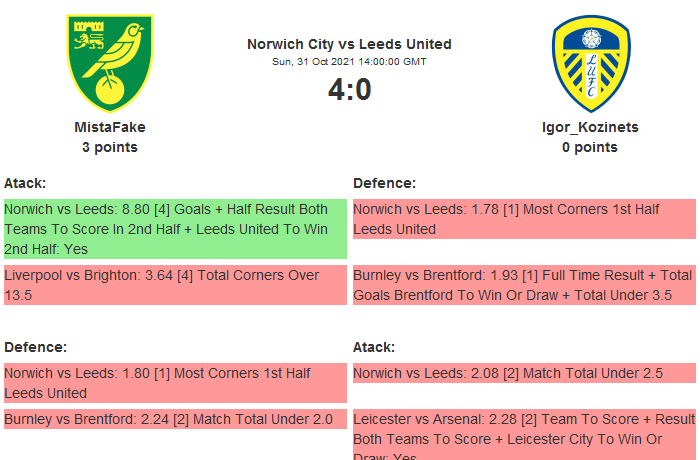The image size is (700, 460).
Task: Click the Norwich City club crest
Action: click(110, 62)
